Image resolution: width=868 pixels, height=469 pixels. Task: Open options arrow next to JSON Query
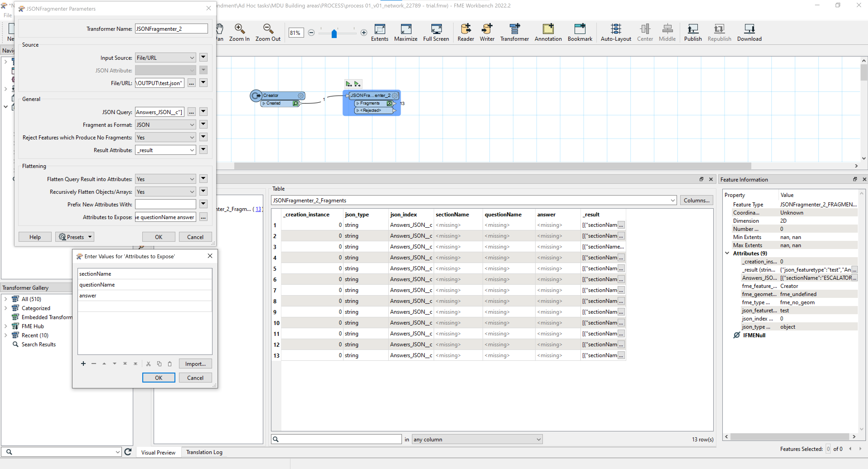(x=203, y=112)
